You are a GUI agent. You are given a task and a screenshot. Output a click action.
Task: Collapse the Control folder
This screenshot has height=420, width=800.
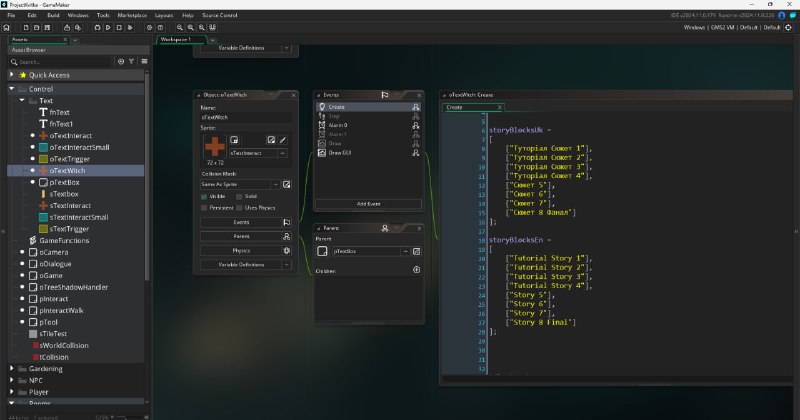12,88
